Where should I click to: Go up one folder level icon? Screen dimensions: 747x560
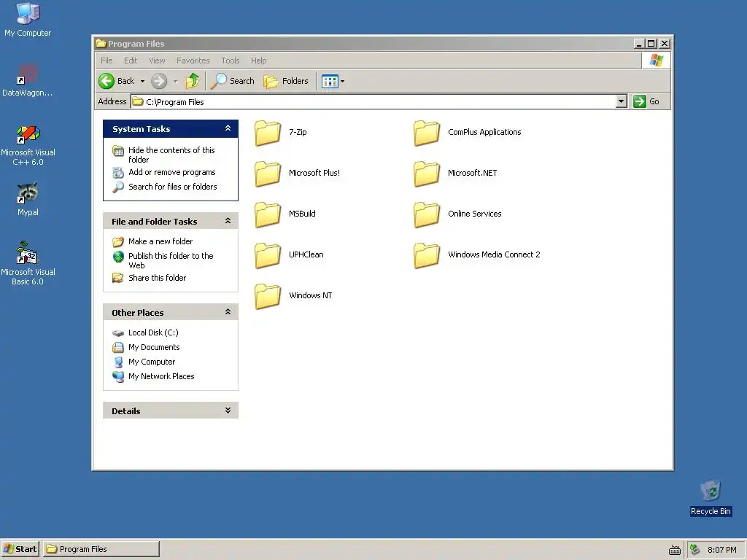click(x=193, y=81)
